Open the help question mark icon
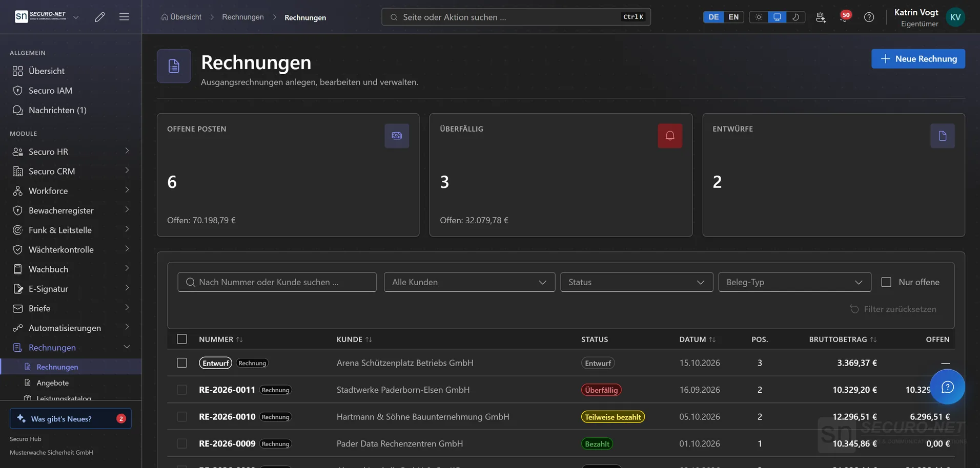Image resolution: width=980 pixels, height=468 pixels. pos(869,17)
